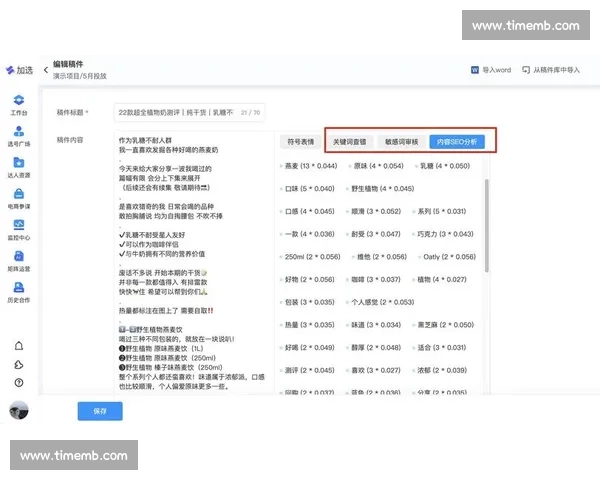This screenshot has width=600, height=480.
Task: Open 历史合作 in the sidebar
Action: tap(19, 293)
